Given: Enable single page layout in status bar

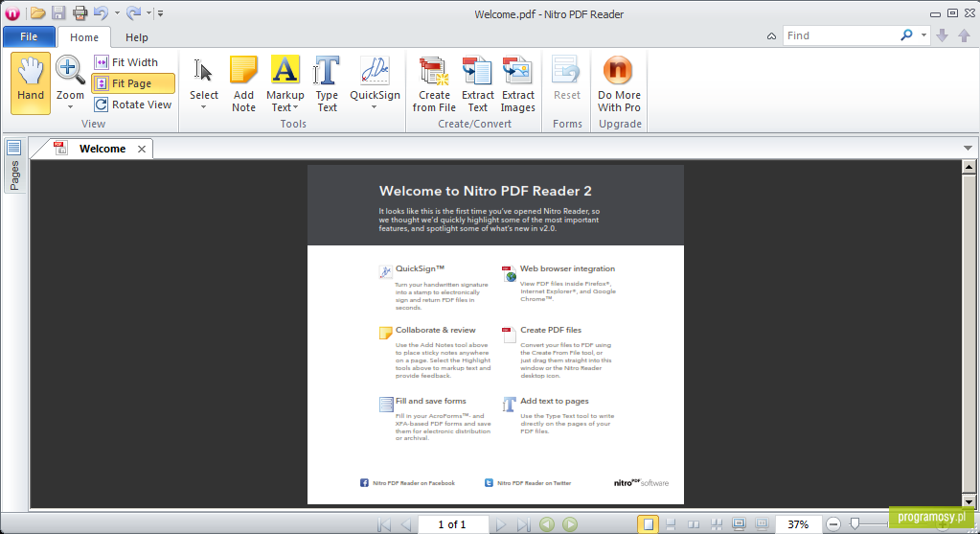Looking at the screenshot, I should tap(649, 524).
